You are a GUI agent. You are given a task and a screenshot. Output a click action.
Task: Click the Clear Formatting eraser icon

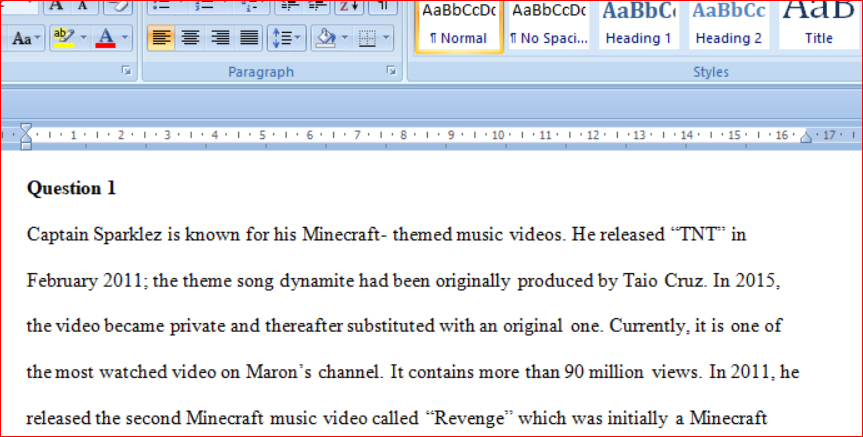(118, 7)
